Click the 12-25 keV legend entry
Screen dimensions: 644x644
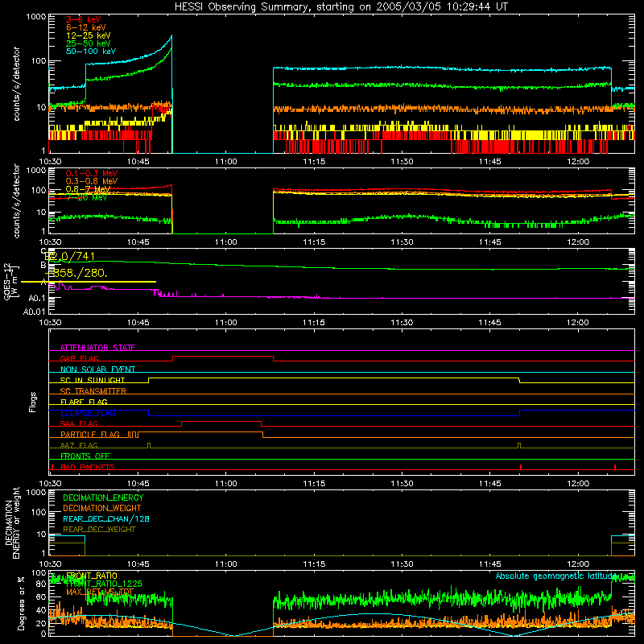[x=89, y=35]
